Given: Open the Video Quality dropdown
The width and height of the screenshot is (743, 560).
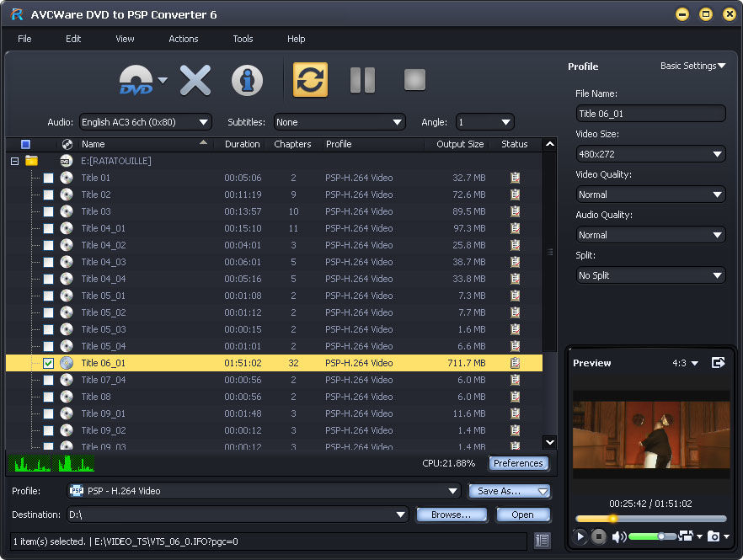Looking at the screenshot, I should (650, 195).
